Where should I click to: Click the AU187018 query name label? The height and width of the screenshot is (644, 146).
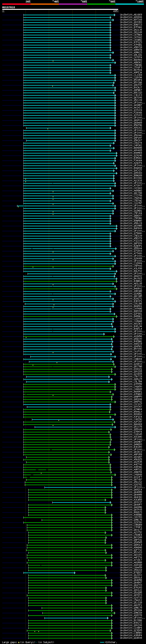click(8, 7)
